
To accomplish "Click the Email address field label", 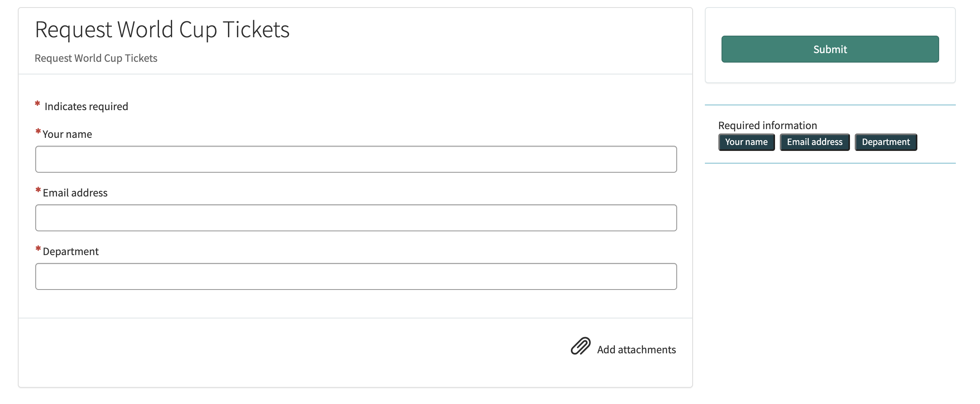I will coord(75,192).
